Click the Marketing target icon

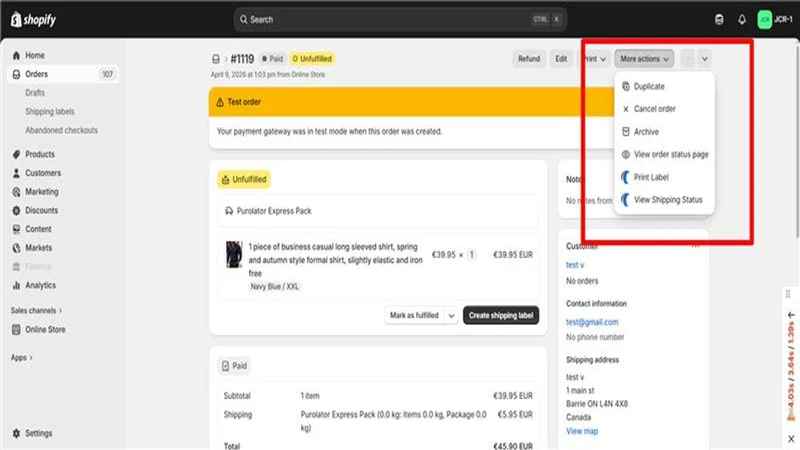coord(16,192)
